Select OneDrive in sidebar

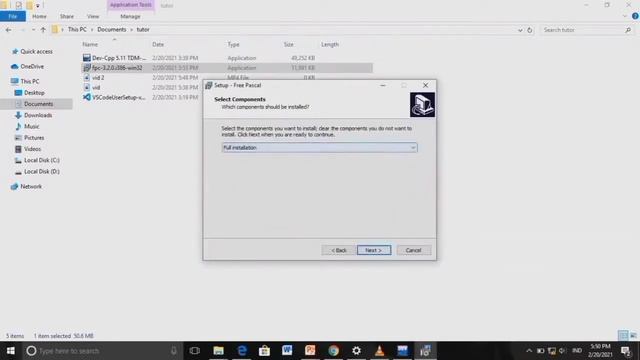[x=31, y=66]
